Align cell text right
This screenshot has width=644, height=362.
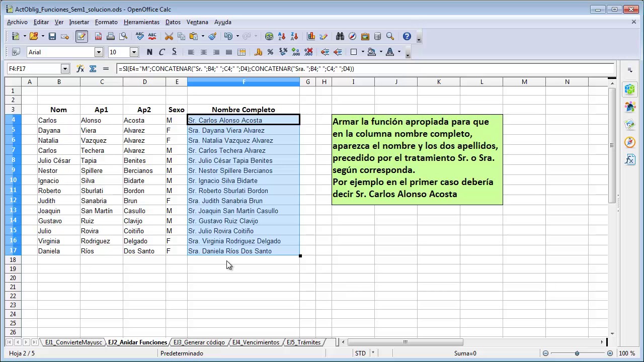[216, 52]
